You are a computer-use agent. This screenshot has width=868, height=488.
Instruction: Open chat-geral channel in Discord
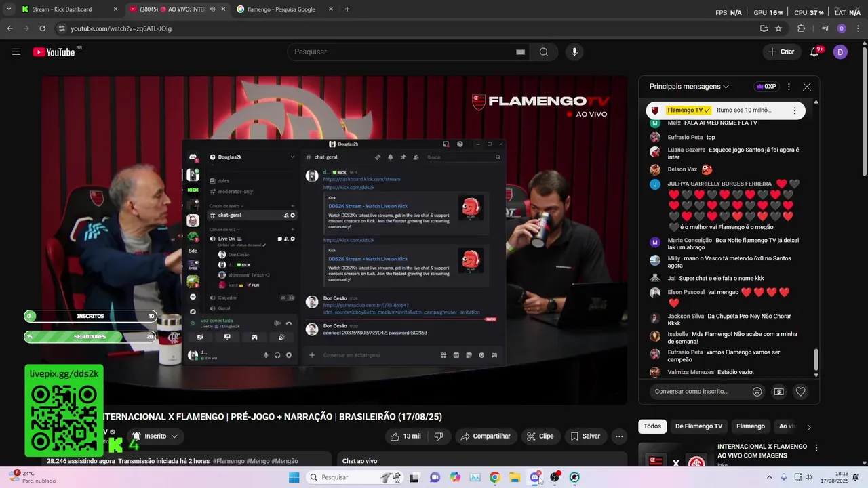251,215
